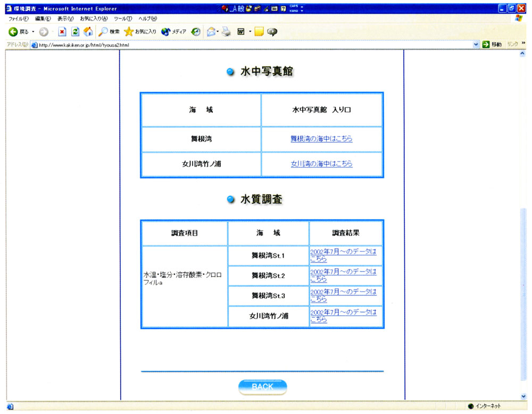
Task: Click the Print printer icon
Action: coord(226,32)
